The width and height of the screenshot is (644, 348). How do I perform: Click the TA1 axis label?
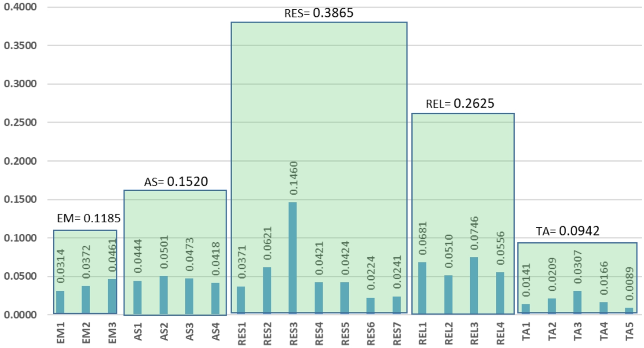(x=526, y=331)
